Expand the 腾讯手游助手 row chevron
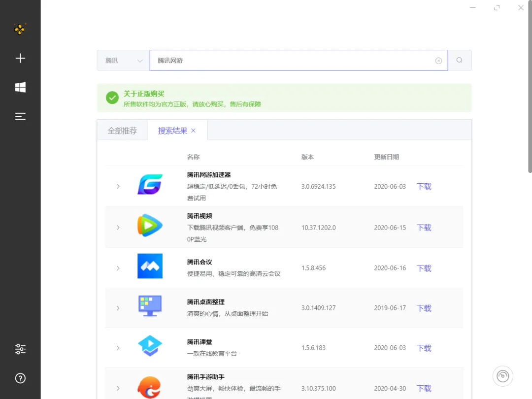532x399 pixels. [118, 389]
